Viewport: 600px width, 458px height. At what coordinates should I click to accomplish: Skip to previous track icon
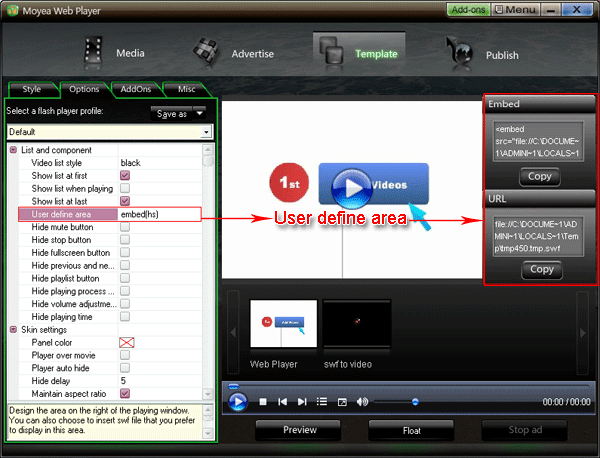click(x=282, y=402)
